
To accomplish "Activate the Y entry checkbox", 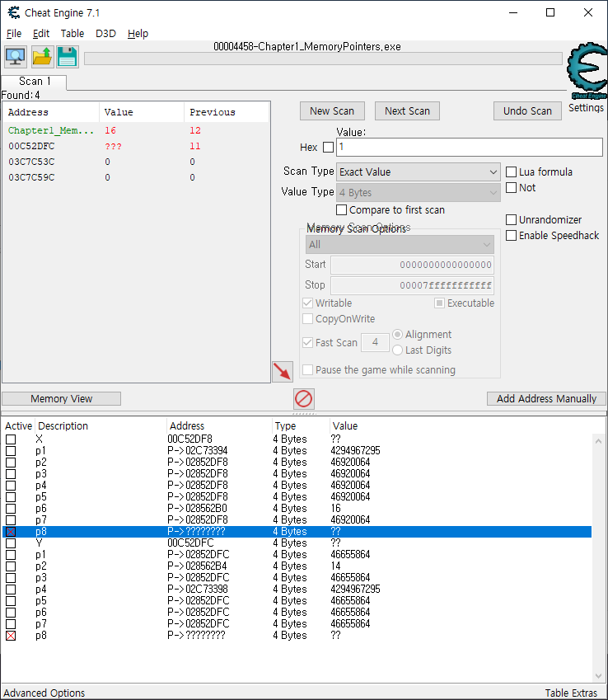I will tap(11, 543).
